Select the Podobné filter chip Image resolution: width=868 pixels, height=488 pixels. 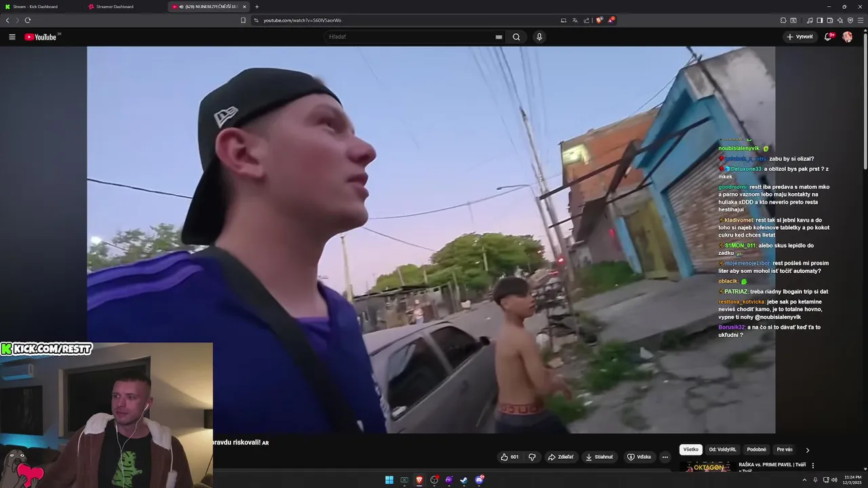(x=756, y=449)
